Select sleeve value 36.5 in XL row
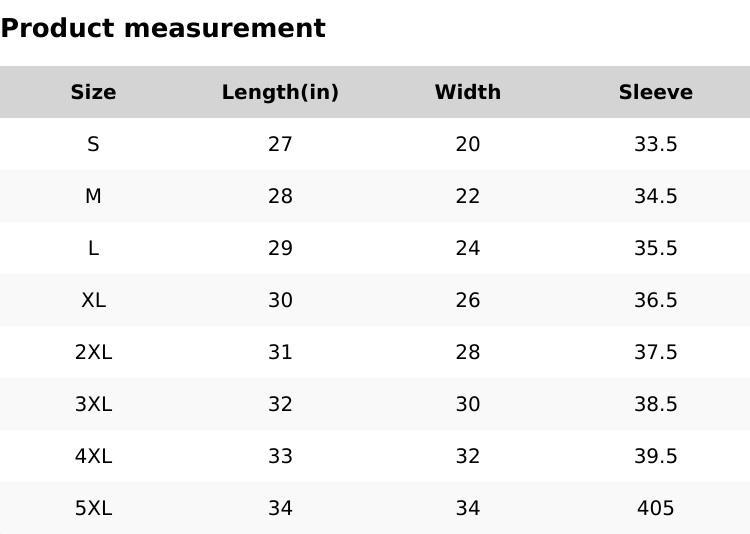 point(655,300)
